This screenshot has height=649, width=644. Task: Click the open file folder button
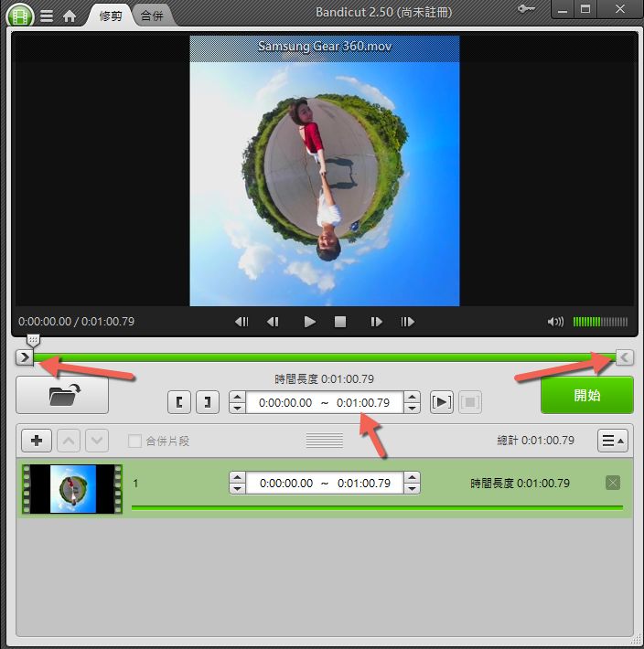62,395
